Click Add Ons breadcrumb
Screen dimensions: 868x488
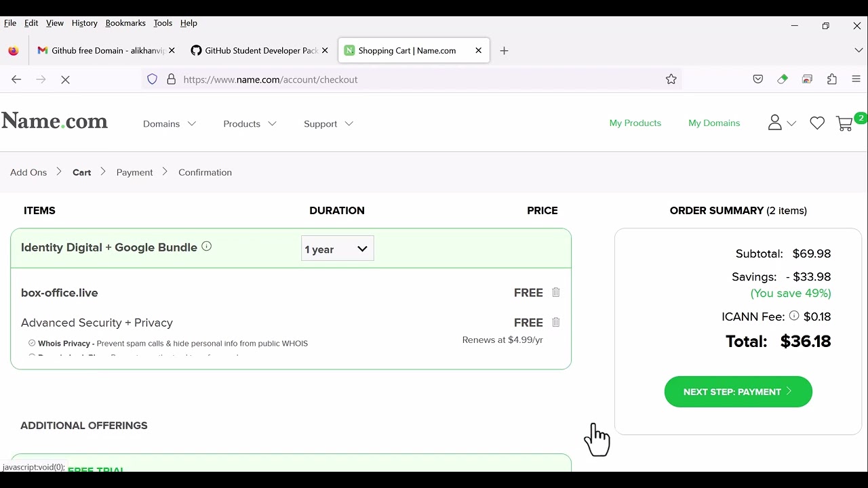(x=28, y=172)
